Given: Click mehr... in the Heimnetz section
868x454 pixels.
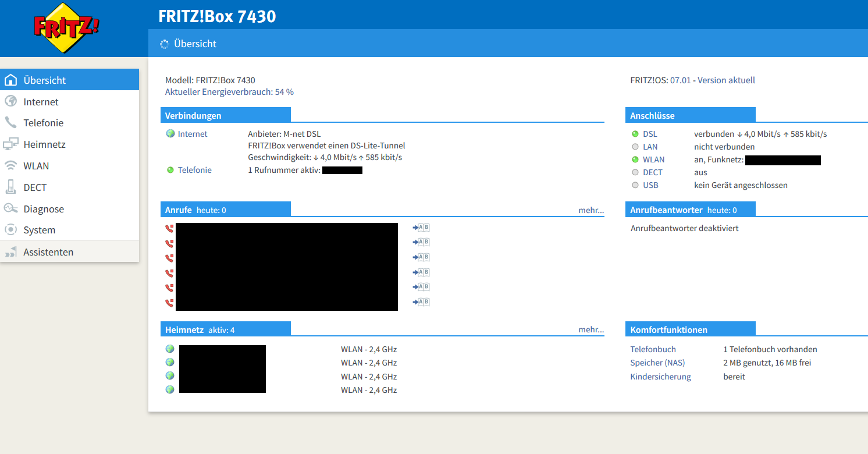Looking at the screenshot, I should point(591,329).
